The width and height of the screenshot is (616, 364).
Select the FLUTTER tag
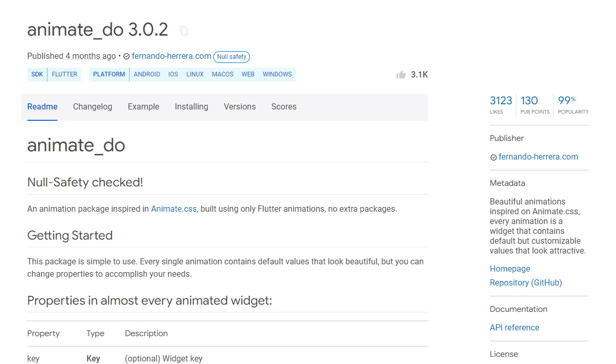point(65,74)
